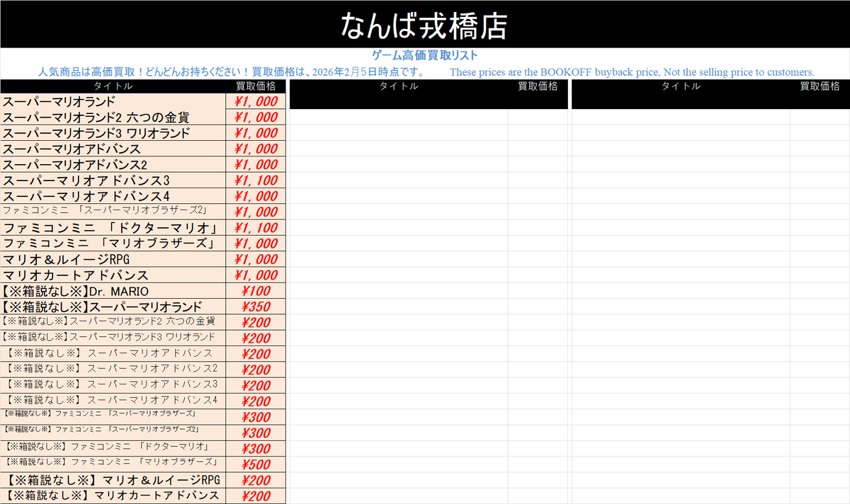Click the ¥350 price for 箱説なし スーパーマリオランド
This screenshot has height=504, width=850.
[x=256, y=307]
